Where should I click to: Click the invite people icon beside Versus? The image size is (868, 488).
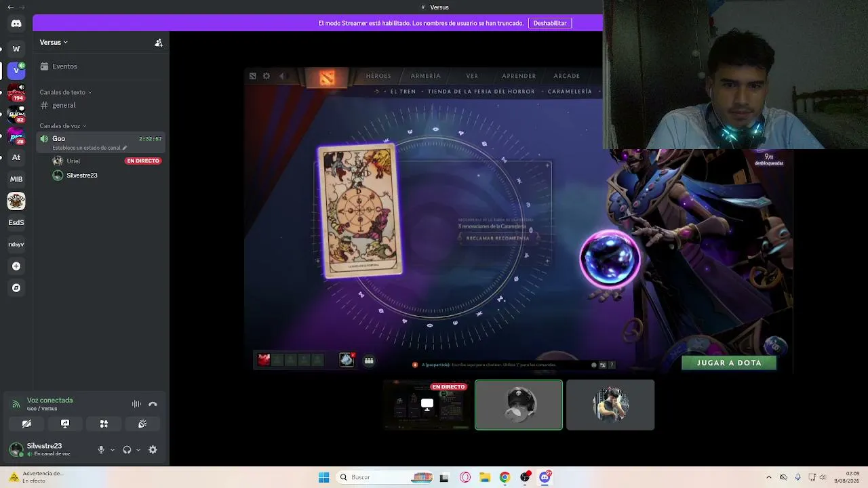coord(159,43)
